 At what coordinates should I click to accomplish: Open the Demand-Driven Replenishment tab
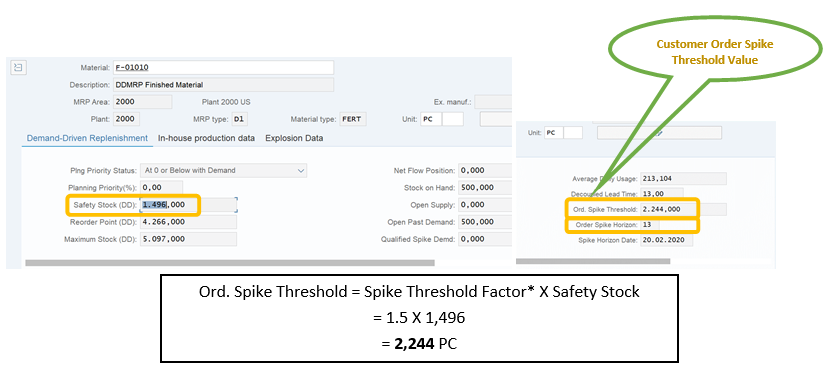[87, 138]
